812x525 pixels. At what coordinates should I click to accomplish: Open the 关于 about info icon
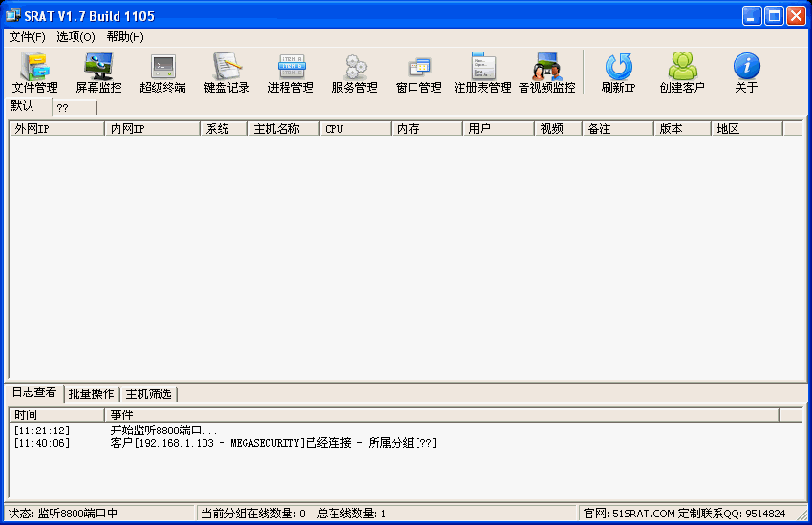point(746,73)
